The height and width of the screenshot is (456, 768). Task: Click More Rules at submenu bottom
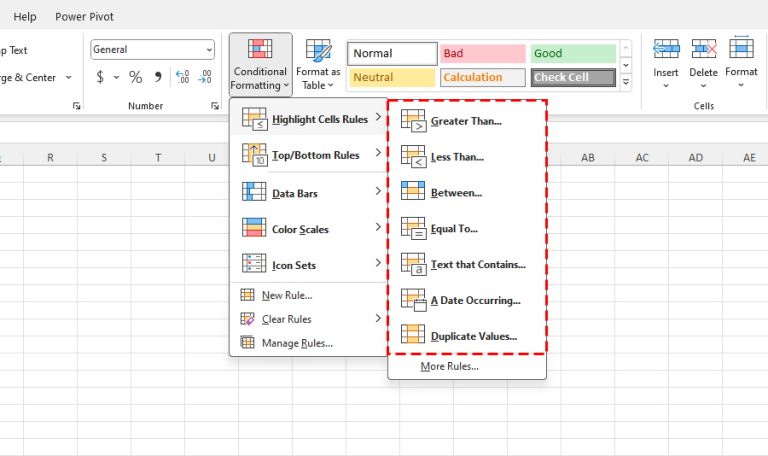pyautogui.click(x=449, y=366)
